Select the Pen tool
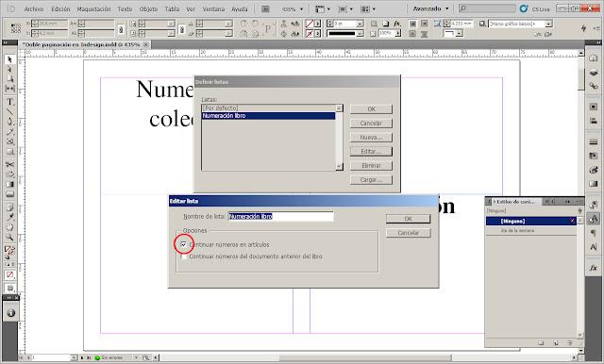 point(10,122)
